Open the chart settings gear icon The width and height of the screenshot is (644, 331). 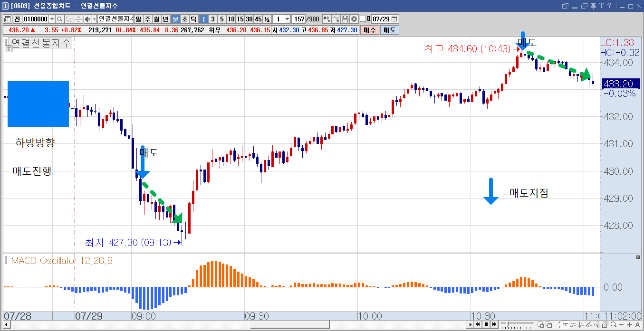pos(354,19)
